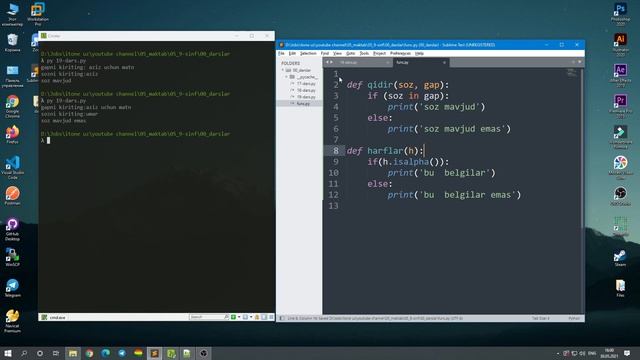Click line 8 number in the gutter
640x360 pixels.
point(336,151)
